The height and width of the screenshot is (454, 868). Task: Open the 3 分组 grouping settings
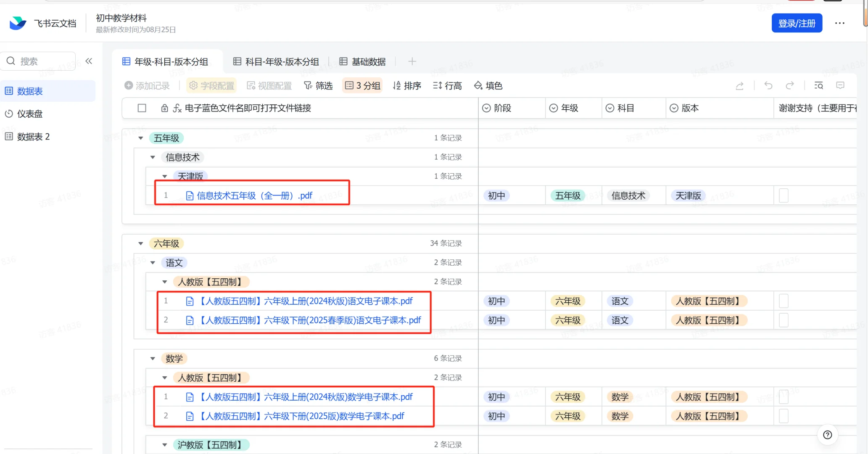(x=362, y=86)
